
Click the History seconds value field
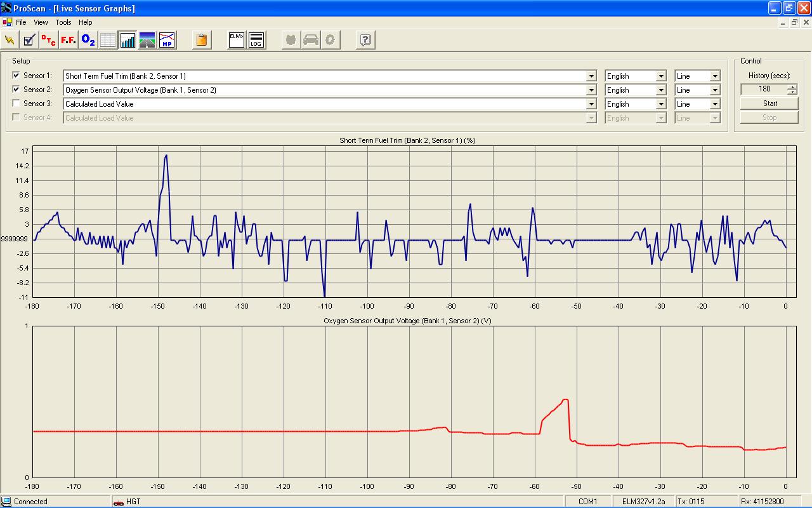coord(764,90)
